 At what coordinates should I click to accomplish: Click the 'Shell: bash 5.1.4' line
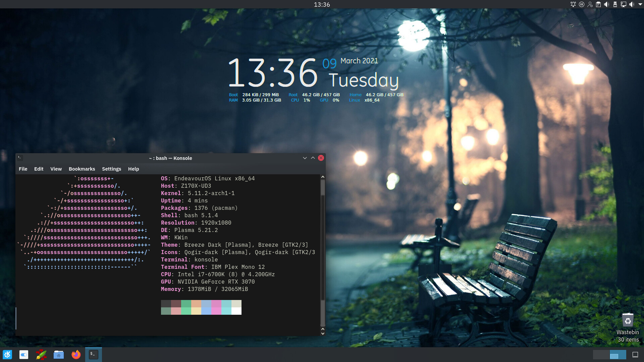(190, 216)
